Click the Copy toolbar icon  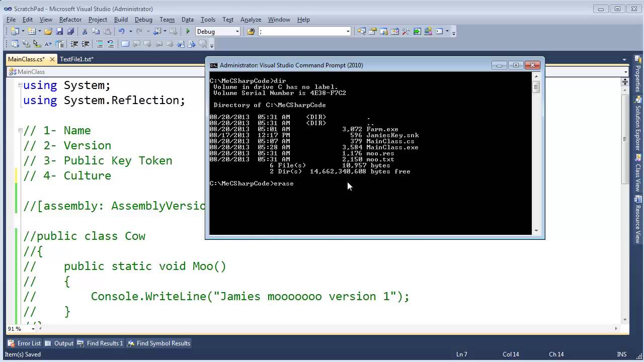pyautogui.click(x=96, y=31)
